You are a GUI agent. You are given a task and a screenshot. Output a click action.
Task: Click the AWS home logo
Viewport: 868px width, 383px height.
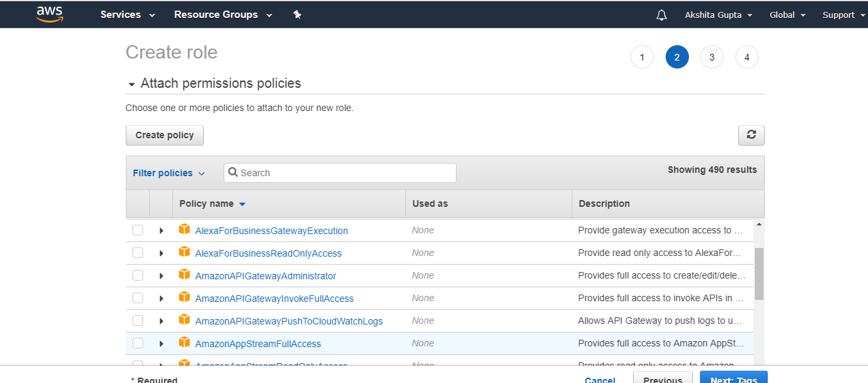49,14
